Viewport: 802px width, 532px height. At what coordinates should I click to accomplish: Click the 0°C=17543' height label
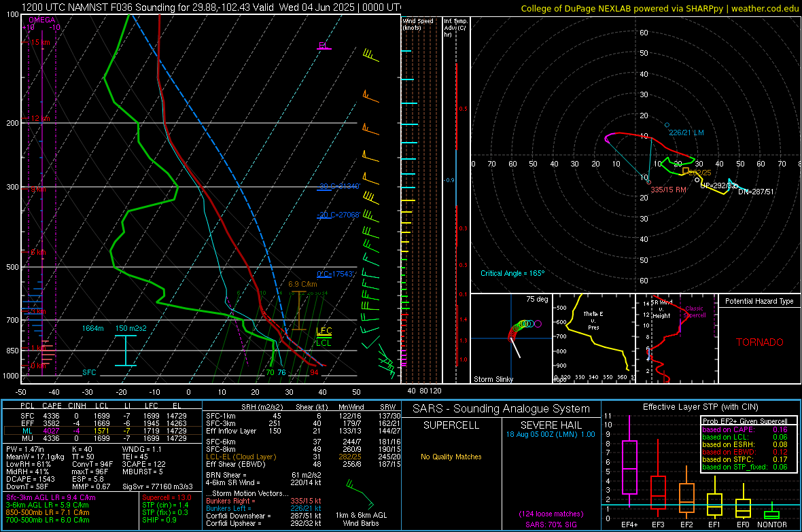(335, 274)
